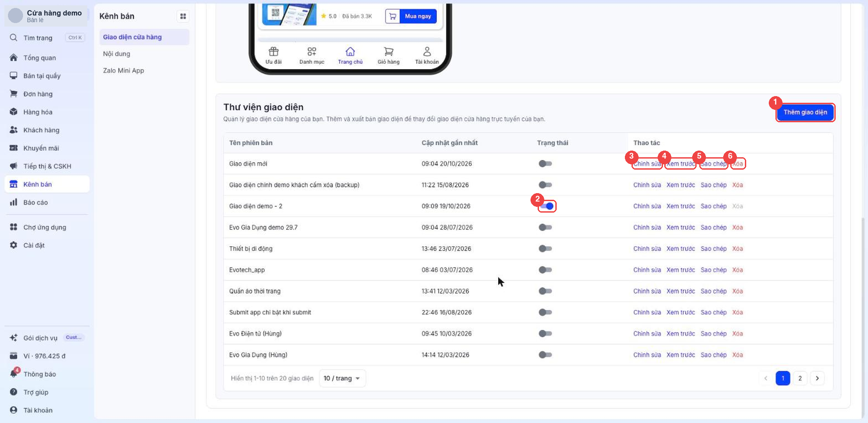
Task: Open the Tìm trang search icon
Action: (14, 38)
